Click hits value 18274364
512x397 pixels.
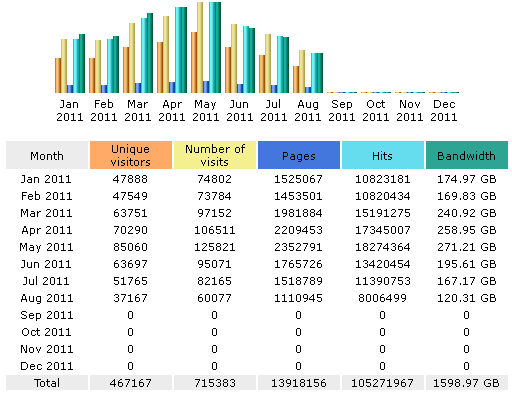tap(383, 247)
